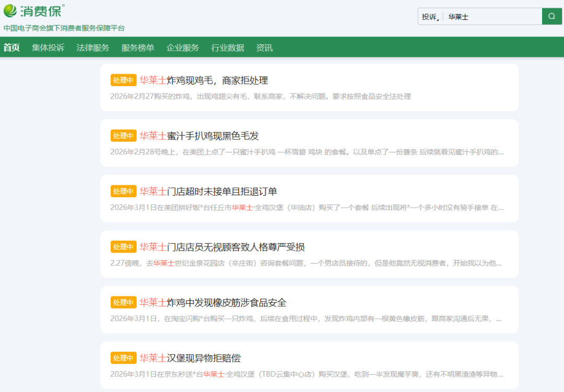Click the search field containing 华莱士
The height and width of the screenshot is (392, 564).
pos(491,17)
